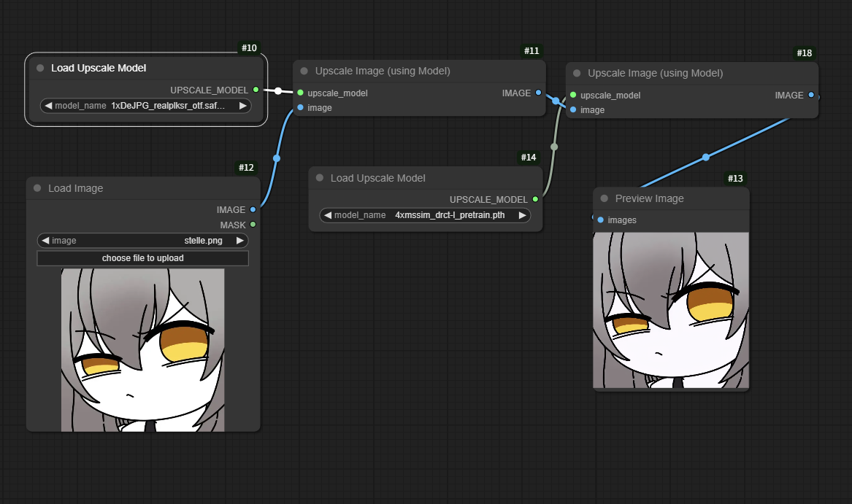Open image dropdown showing stelle.png
The height and width of the screenshot is (504, 852).
[143, 240]
